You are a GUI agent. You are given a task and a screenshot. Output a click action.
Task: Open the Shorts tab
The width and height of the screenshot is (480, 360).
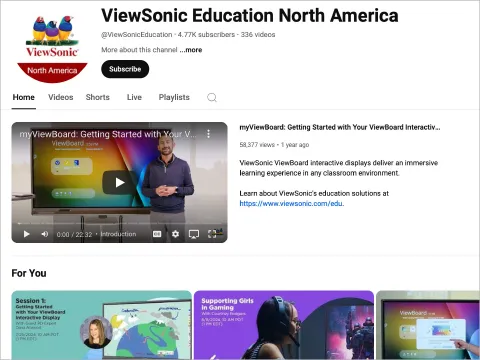tap(98, 97)
